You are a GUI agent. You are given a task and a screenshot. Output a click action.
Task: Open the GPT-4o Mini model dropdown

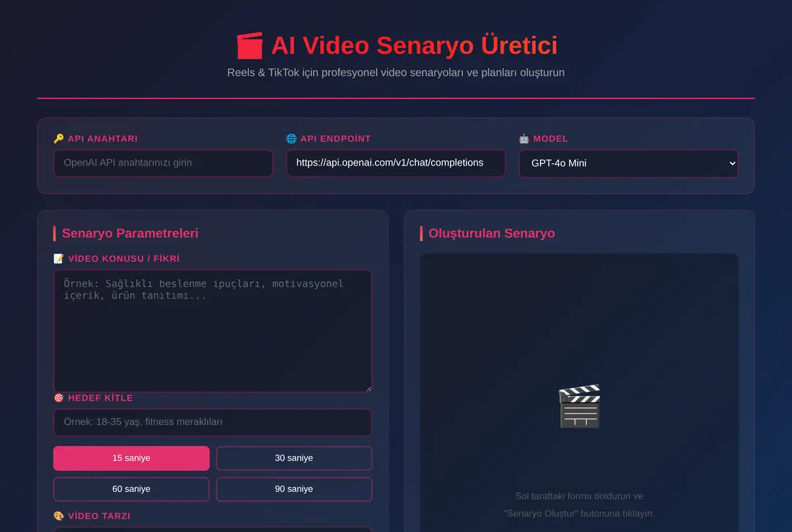coord(628,163)
